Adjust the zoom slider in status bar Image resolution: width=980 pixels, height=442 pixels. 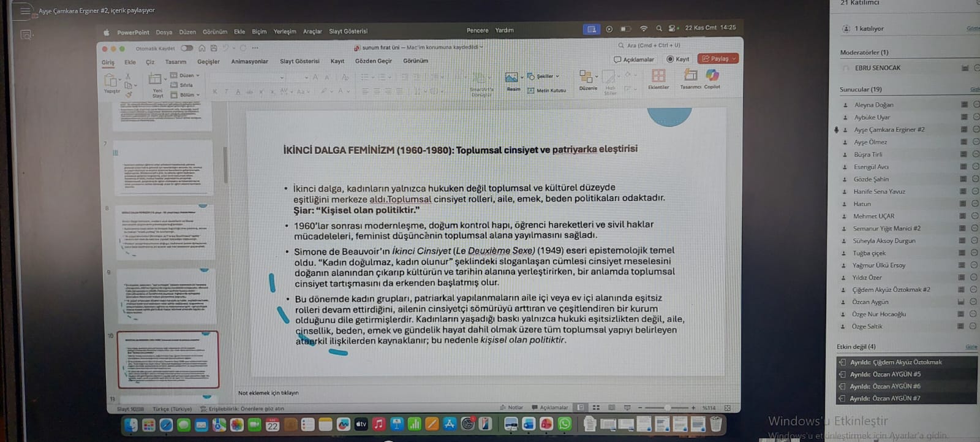pyautogui.click(x=666, y=408)
